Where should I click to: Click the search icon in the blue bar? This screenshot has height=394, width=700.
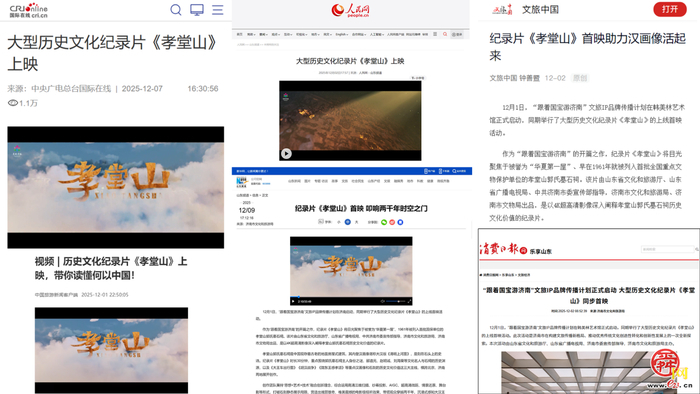(x=454, y=171)
